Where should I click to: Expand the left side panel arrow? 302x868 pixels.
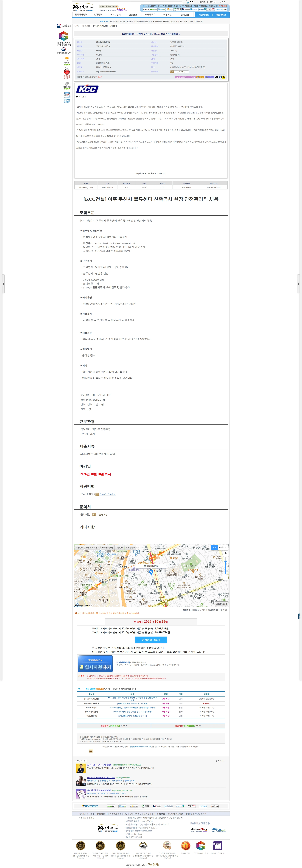(3, 284)
